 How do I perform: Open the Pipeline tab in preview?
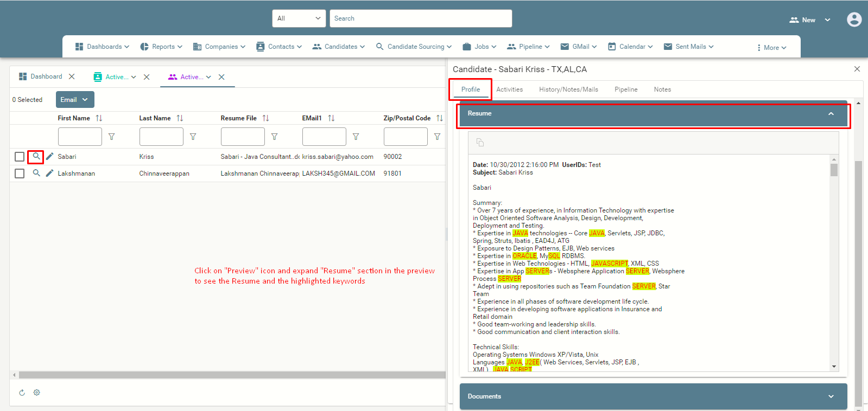[626, 89]
